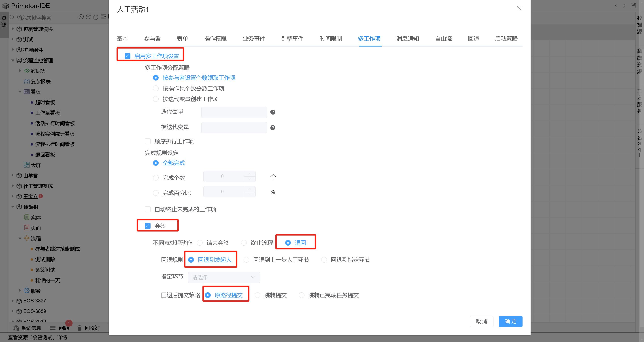Click the refresh resource tree icon
The image size is (644, 342).
[x=96, y=17]
